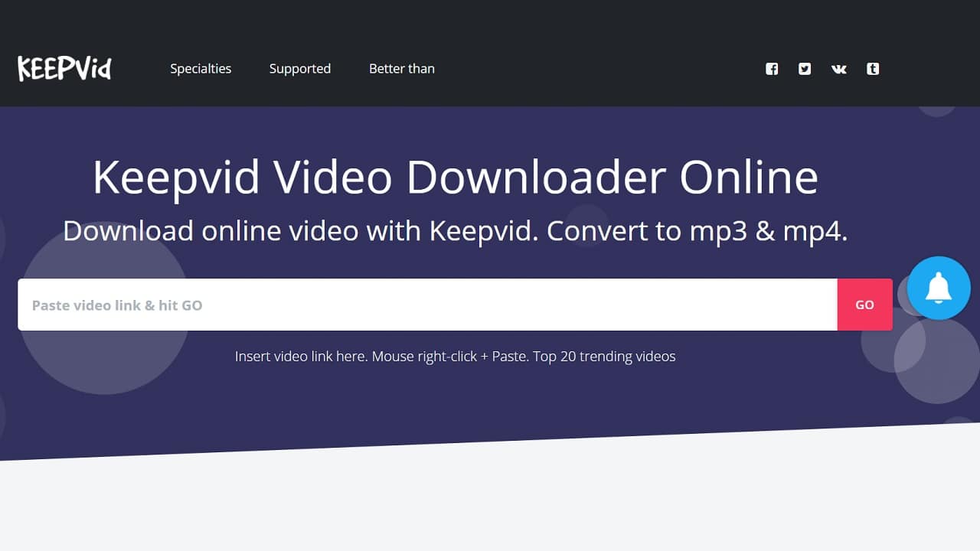Open the VK social icon
The image size is (980, 551).
[x=839, y=69]
